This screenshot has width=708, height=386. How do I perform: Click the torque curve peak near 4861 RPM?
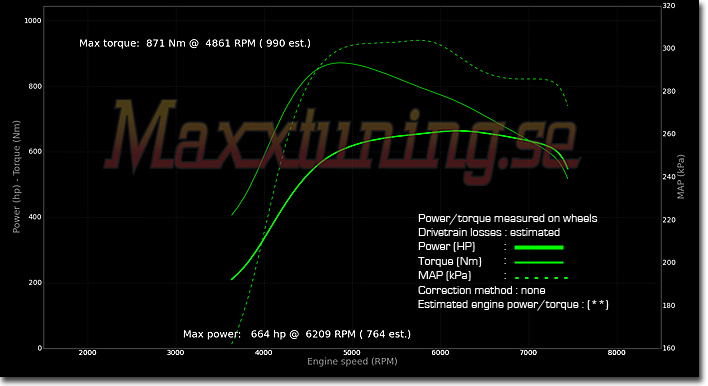coord(340,63)
